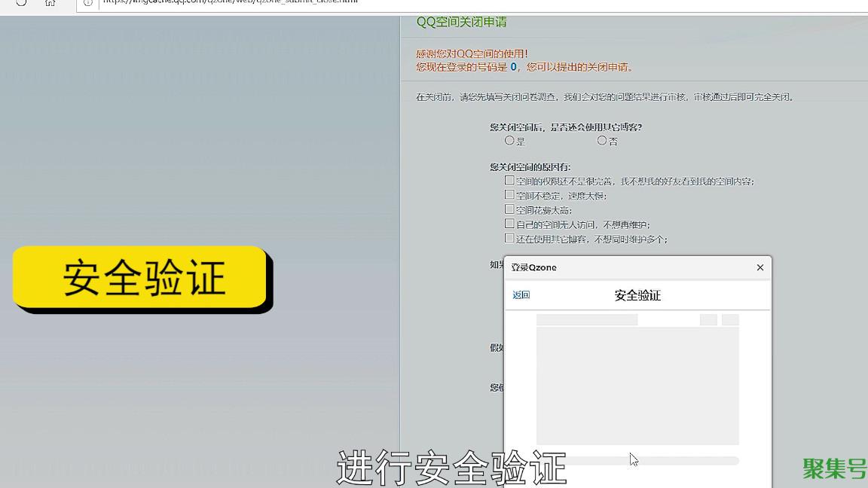Screen dimensions: 868x488
Task: Select the 否 radio button
Action: click(602, 141)
